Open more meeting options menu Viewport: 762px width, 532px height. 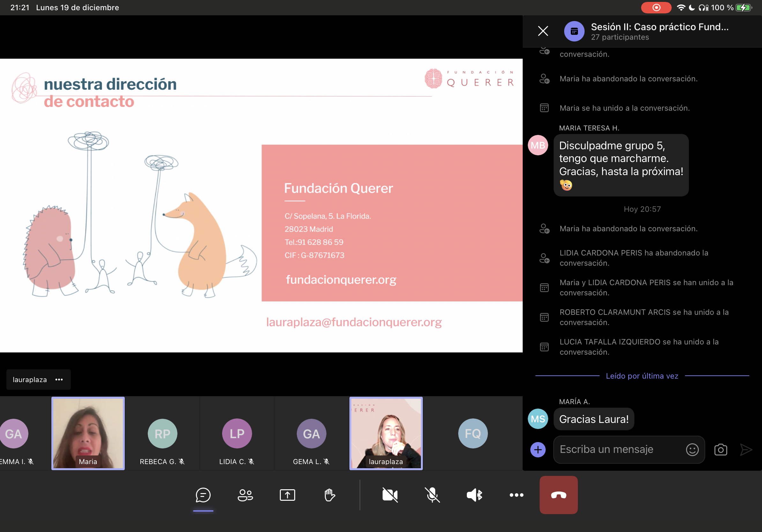tap(516, 495)
